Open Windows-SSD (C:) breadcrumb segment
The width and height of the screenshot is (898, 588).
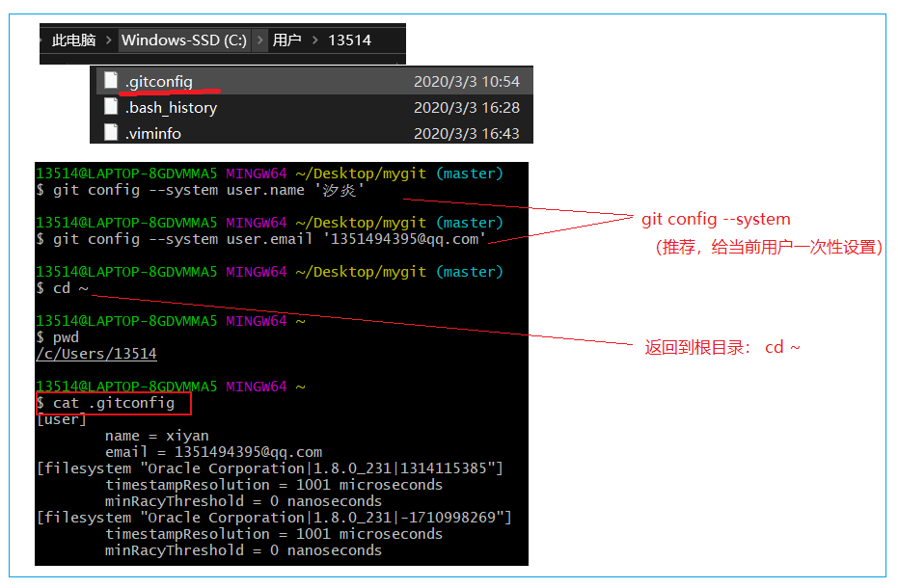click(x=183, y=40)
